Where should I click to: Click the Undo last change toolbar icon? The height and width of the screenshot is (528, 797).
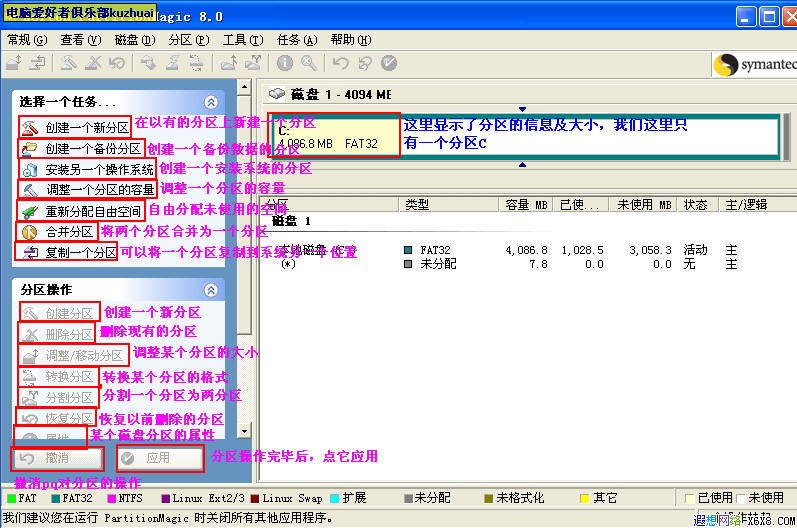tap(341, 63)
